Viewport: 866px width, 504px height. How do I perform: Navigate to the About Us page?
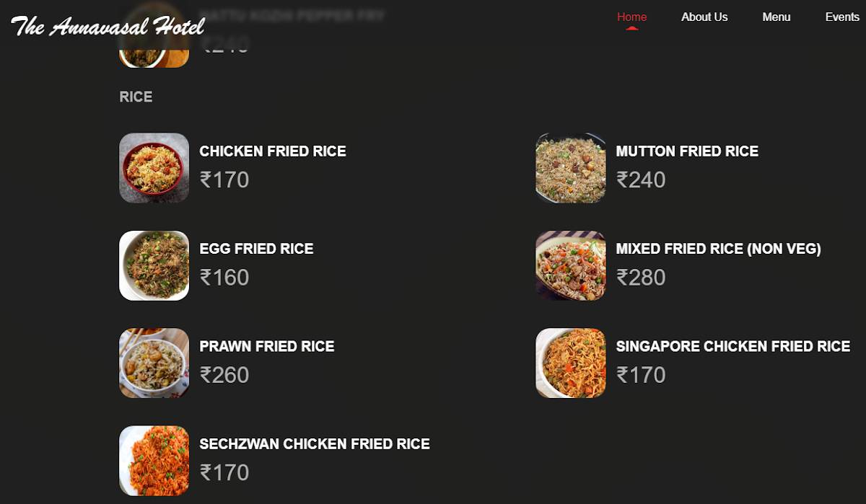coord(704,17)
